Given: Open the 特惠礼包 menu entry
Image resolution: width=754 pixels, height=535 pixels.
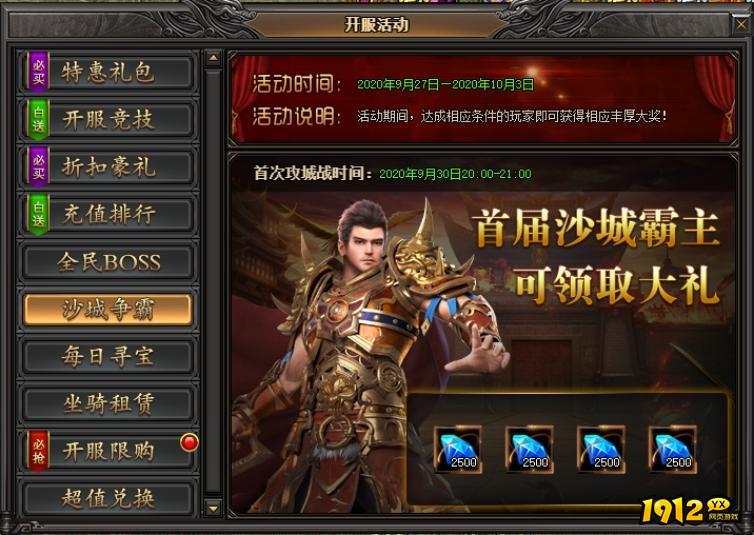Looking at the screenshot, I should [108, 72].
